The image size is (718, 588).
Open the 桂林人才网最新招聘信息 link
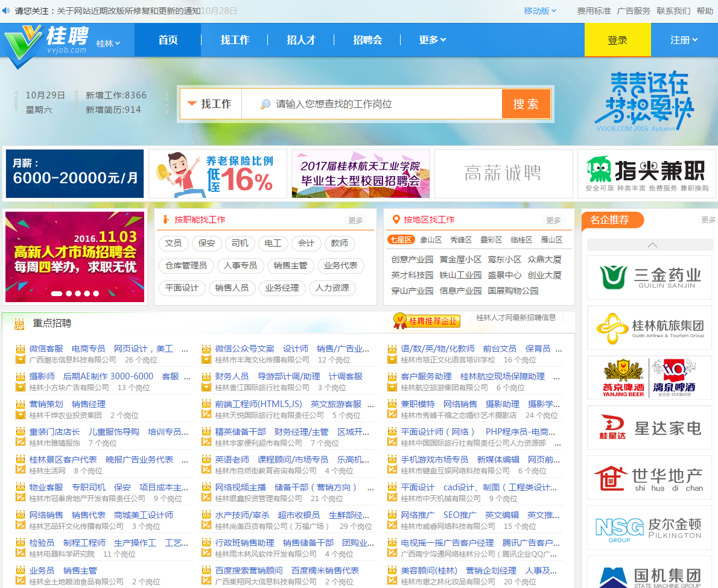(x=516, y=318)
